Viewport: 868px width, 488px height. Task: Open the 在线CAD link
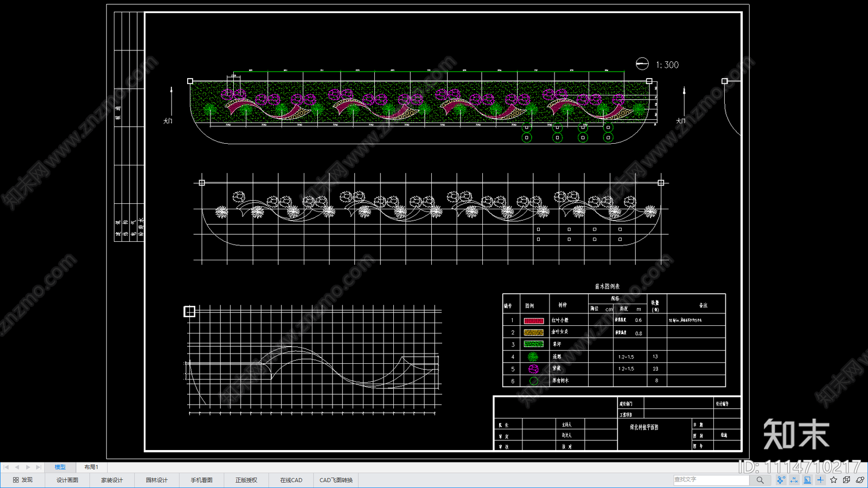(x=291, y=480)
